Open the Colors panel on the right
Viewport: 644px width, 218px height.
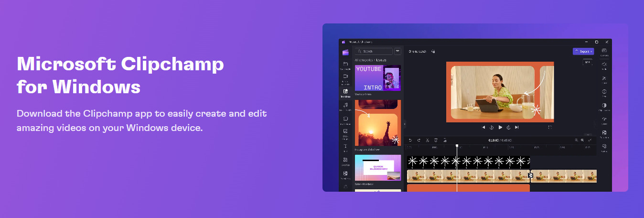(x=604, y=147)
